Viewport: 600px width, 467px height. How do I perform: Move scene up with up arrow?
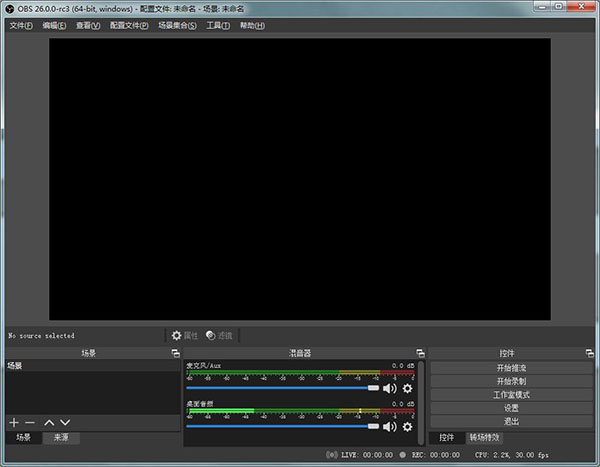pyautogui.click(x=49, y=423)
